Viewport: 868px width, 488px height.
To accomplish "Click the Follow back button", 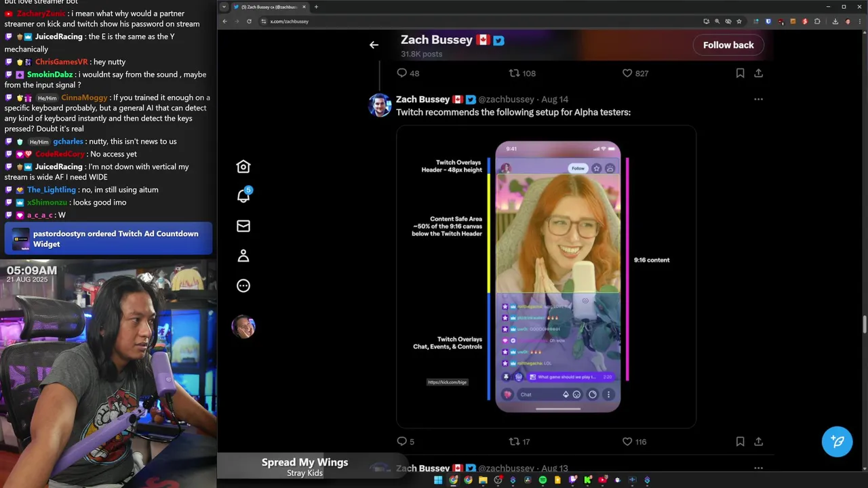I will coord(728,45).
